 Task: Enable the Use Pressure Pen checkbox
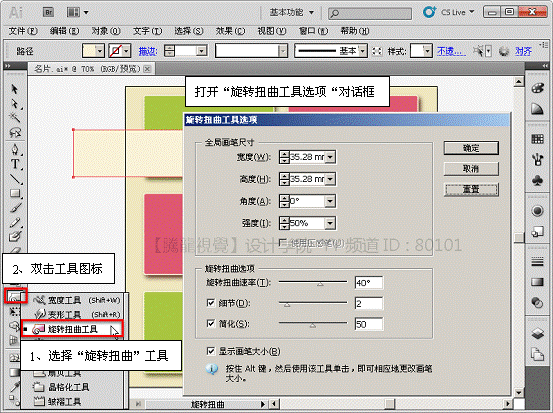[x=282, y=242]
